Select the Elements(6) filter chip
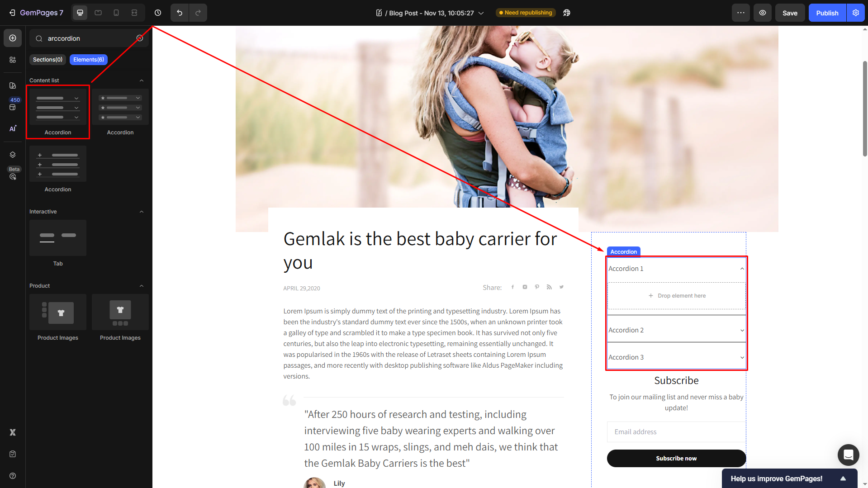Screen dimensions: 868x488 (x=89, y=60)
